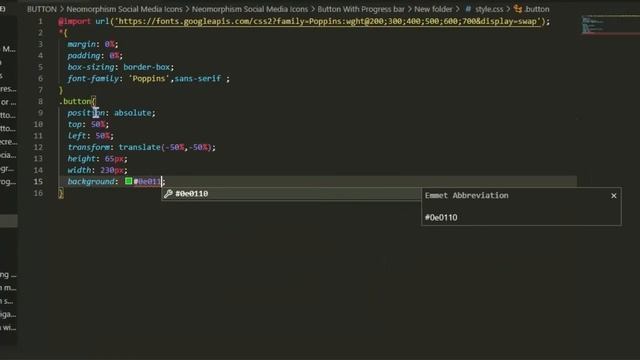Open the style.css breadcrumb file
640x360 pixels.
pos(489,9)
